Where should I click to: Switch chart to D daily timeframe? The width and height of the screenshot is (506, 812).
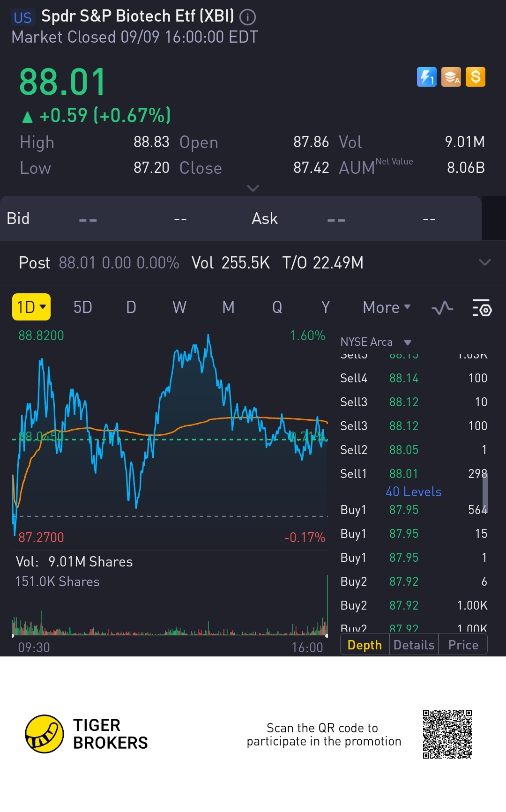[131, 307]
